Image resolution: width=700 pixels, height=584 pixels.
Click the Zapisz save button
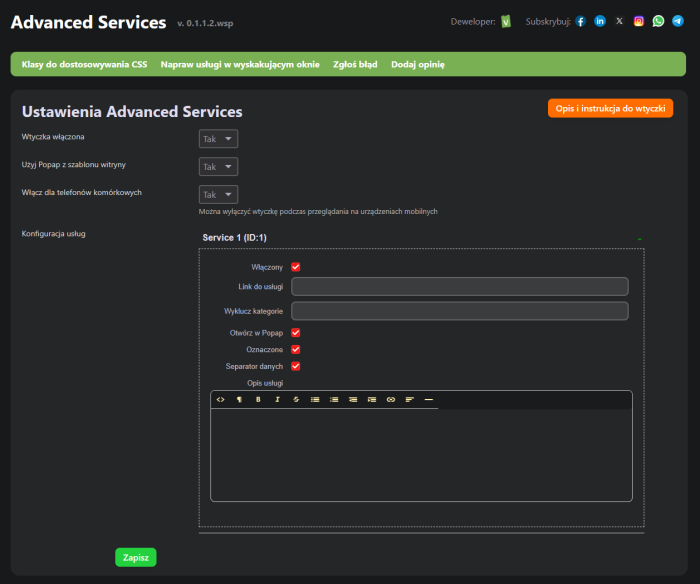pyautogui.click(x=136, y=557)
